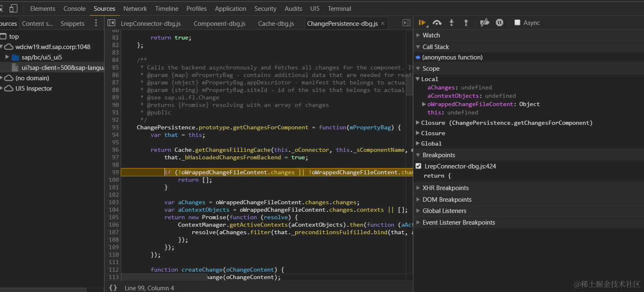Viewport: 644px width, 292px height.
Task: Switch to the Network panel tab
Action: point(135,8)
